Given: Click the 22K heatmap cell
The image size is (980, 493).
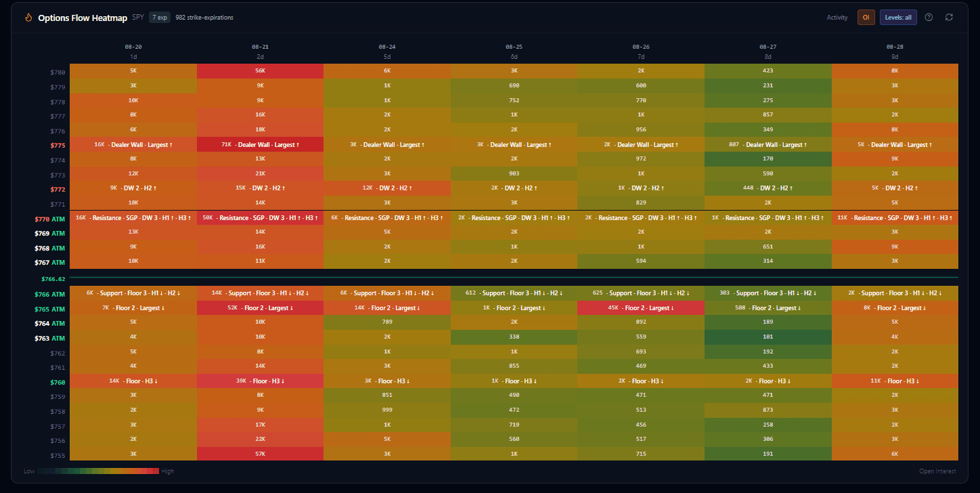Looking at the screenshot, I should 260,440.
